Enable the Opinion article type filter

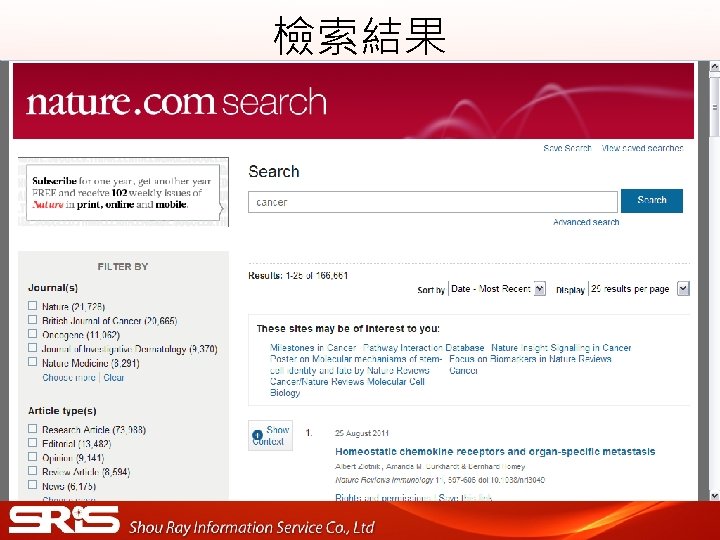[x=33, y=457]
